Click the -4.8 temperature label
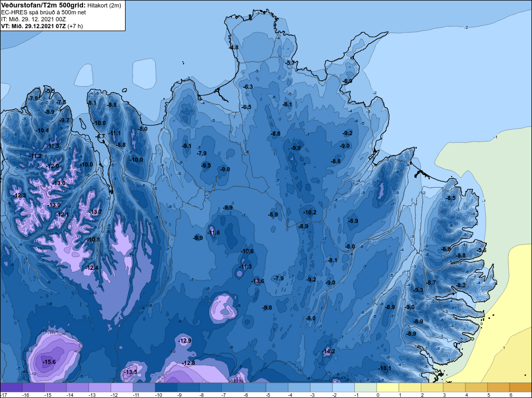Image resolution: width=532 pixels, height=398 pixels. coord(234,47)
